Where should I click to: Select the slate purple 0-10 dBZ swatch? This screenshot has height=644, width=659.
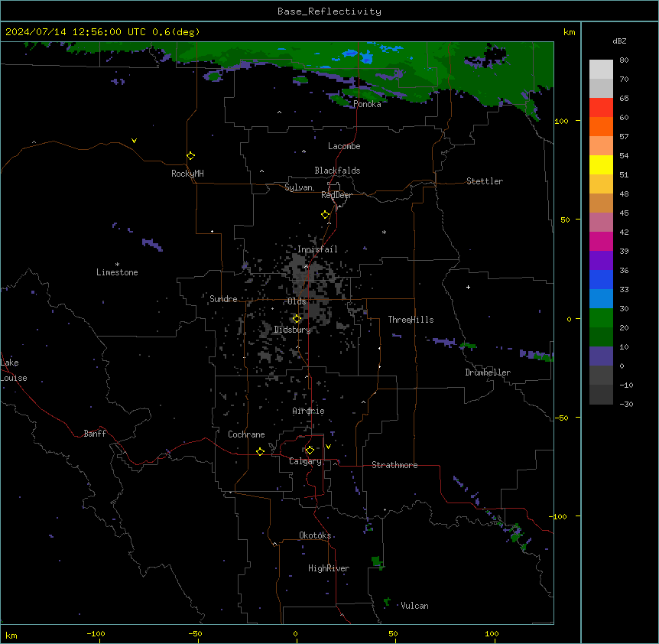[601, 356]
